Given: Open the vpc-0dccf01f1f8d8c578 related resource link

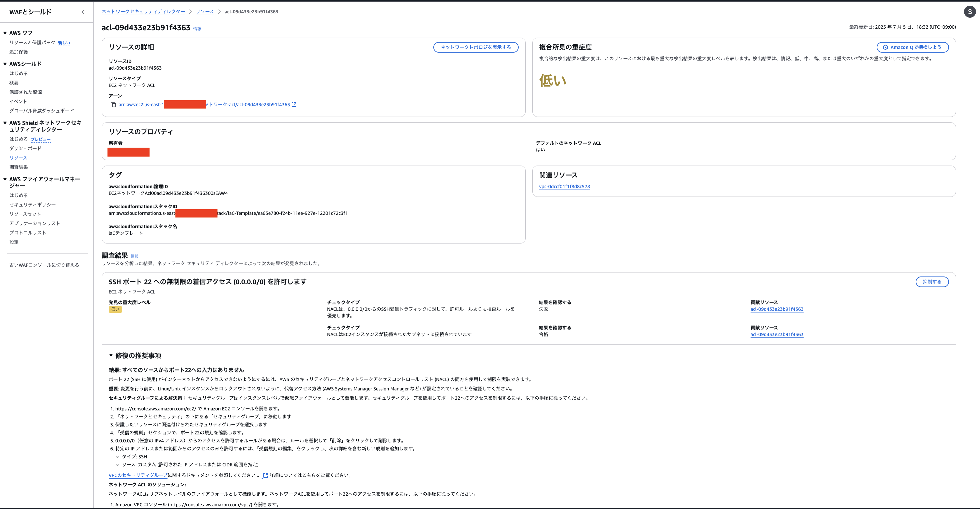Looking at the screenshot, I should (564, 187).
